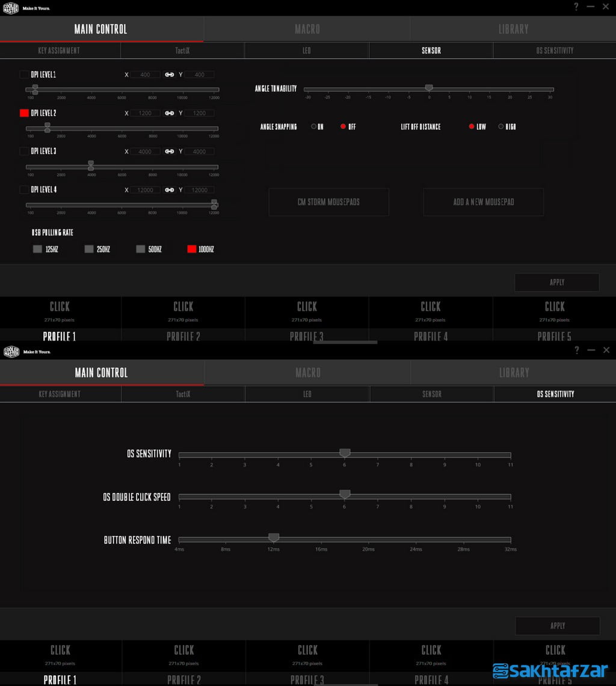Select the DPI Level 3 checkbox

[x=23, y=152]
